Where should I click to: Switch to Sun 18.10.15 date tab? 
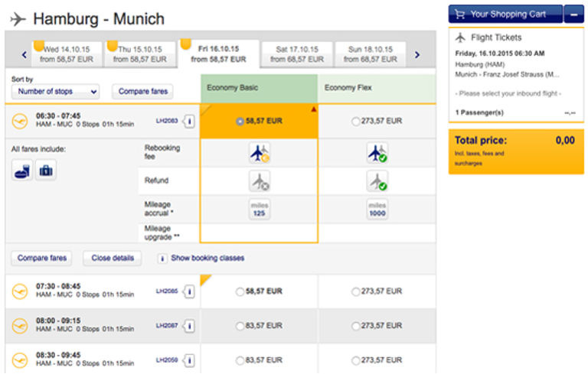click(371, 54)
